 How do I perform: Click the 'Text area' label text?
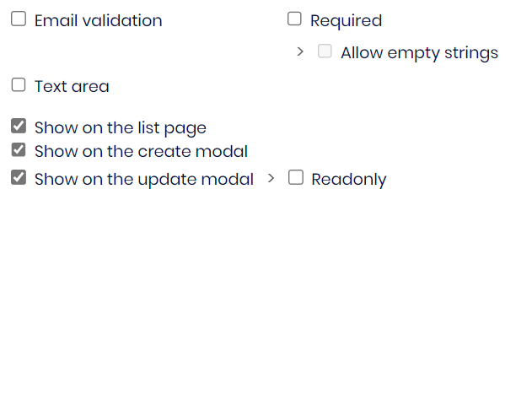point(72,86)
